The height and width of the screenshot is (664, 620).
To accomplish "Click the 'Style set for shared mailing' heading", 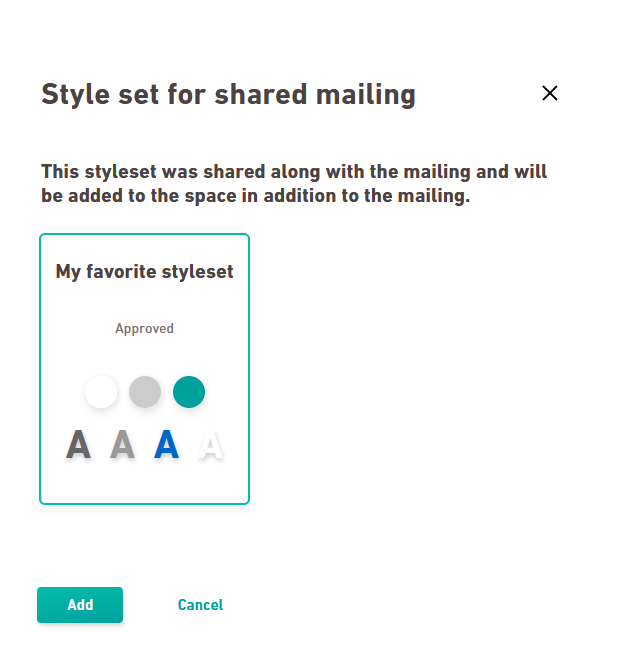I will [x=228, y=95].
